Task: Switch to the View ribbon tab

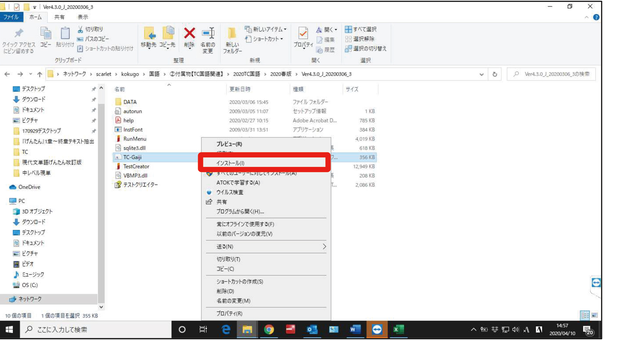Action: pyautogui.click(x=82, y=17)
